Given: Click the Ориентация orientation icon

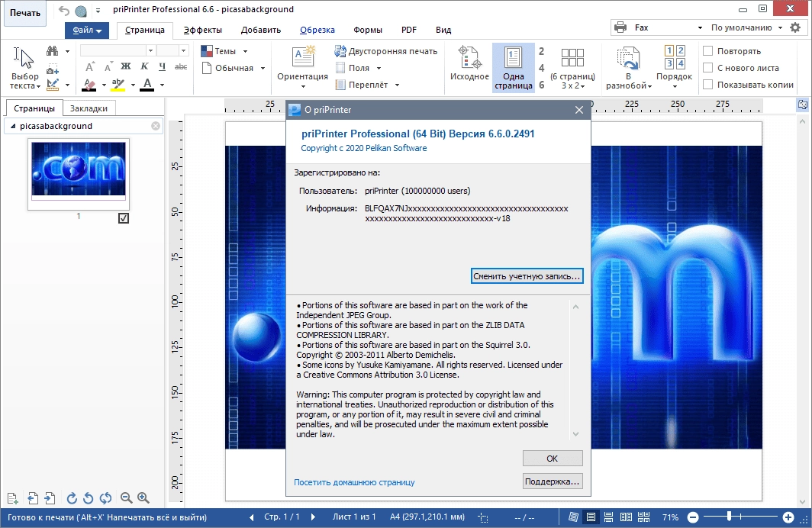Looking at the screenshot, I should tap(303, 57).
